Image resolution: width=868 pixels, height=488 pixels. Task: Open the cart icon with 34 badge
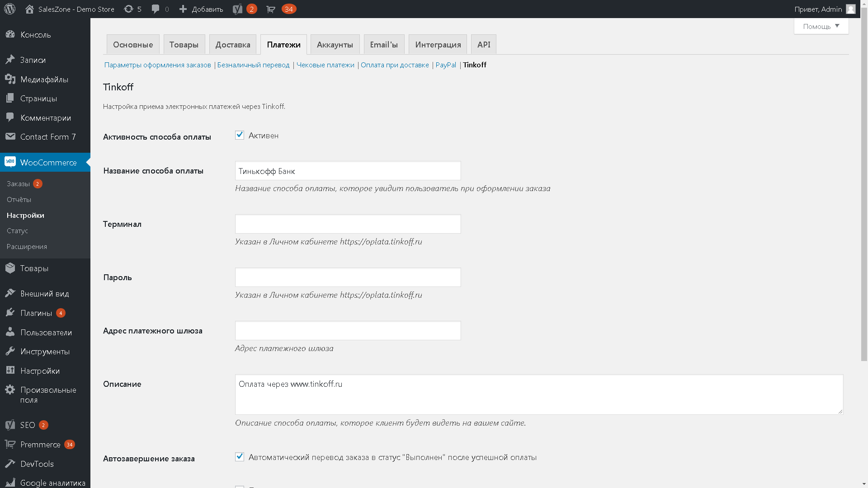pyautogui.click(x=271, y=9)
